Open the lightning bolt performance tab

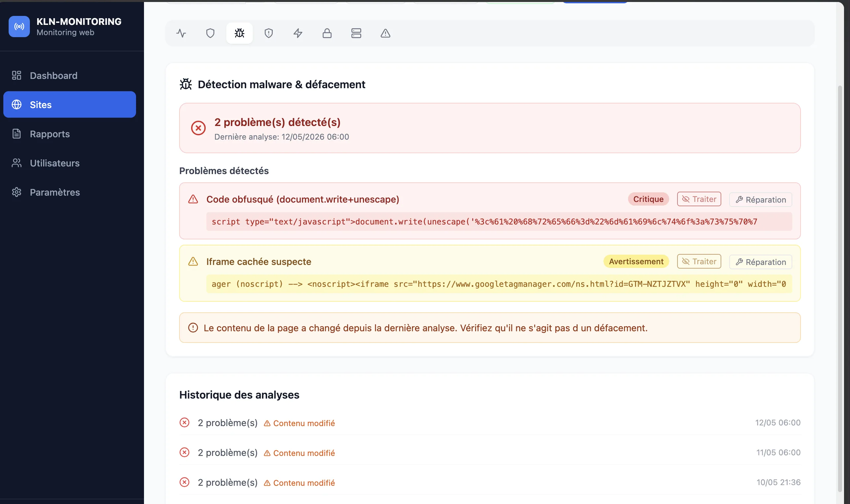pyautogui.click(x=298, y=33)
